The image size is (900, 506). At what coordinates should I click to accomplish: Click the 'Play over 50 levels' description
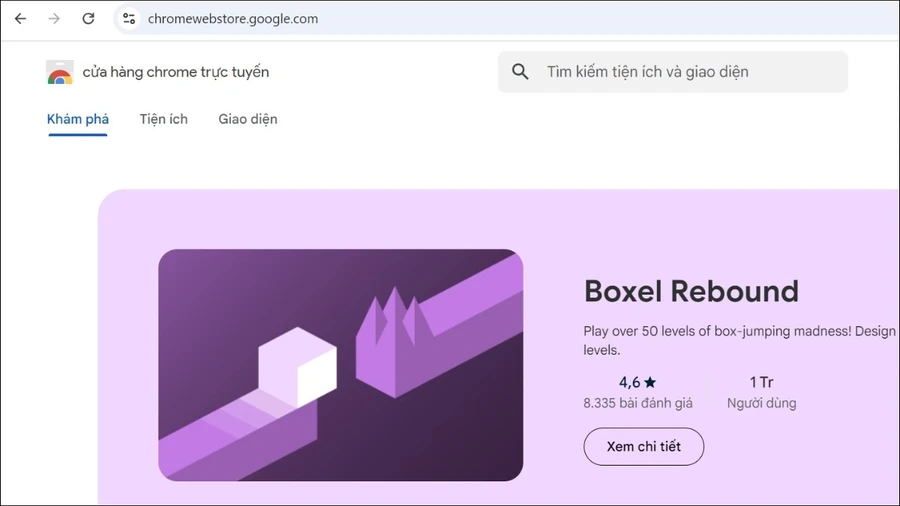pos(739,340)
